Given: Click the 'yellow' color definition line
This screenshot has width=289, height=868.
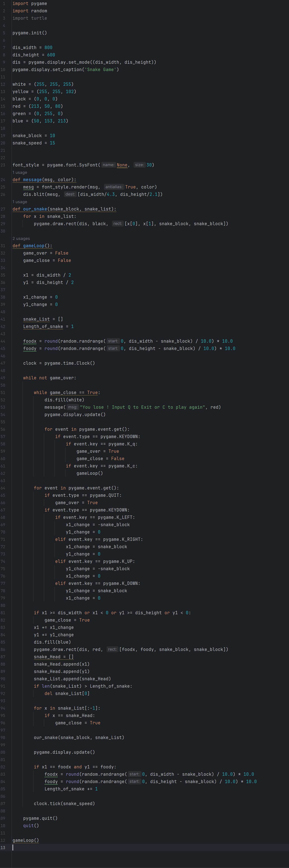Looking at the screenshot, I should coord(44,92).
